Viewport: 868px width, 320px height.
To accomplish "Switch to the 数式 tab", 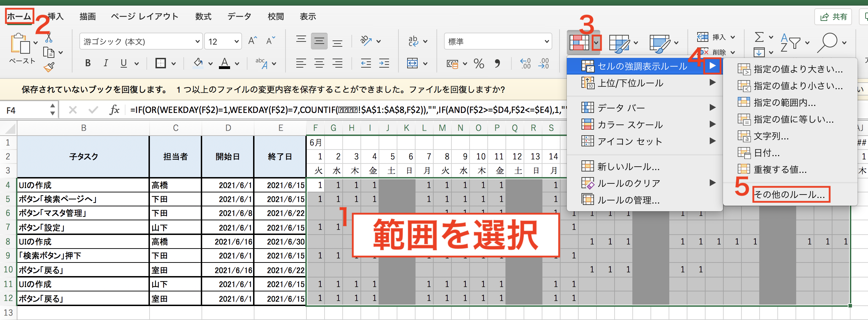I will pyautogui.click(x=203, y=16).
